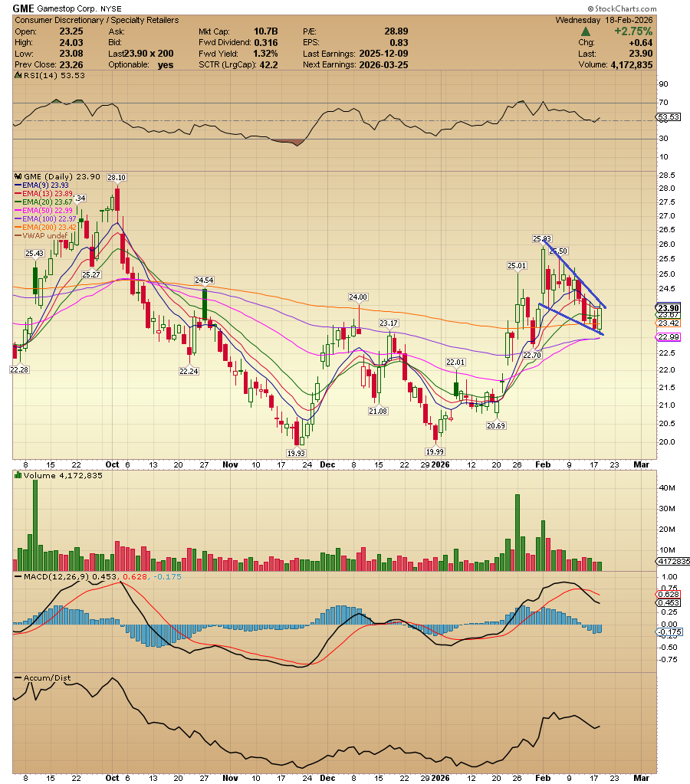This screenshot has width=690, height=784.
Task: Click the 22.70 price annotation
Action: tap(532, 355)
